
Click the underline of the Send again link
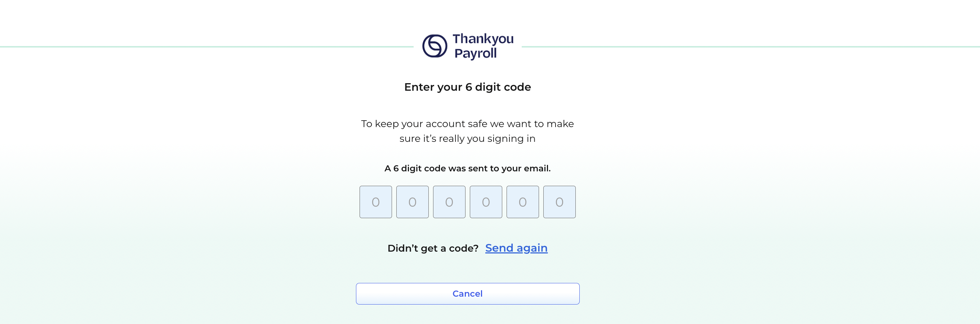tap(516, 254)
